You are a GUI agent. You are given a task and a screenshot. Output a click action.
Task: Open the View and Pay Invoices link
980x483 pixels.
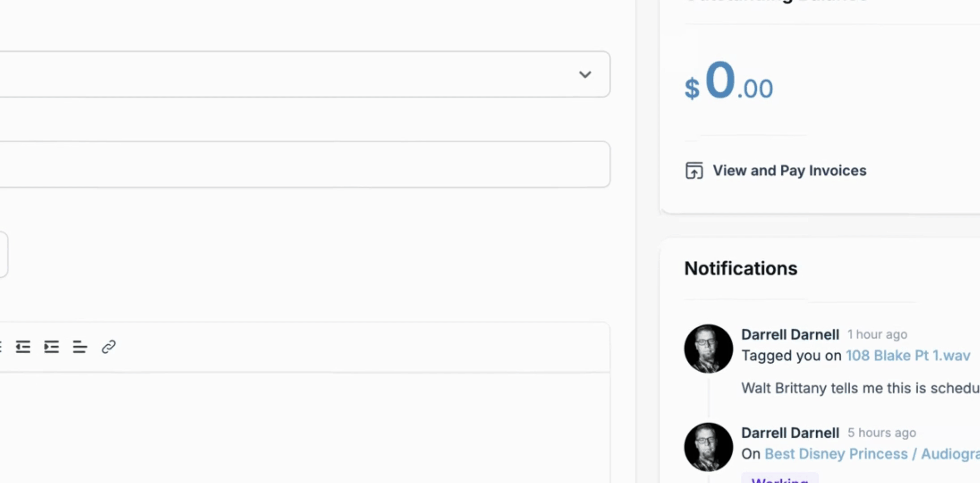(789, 170)
